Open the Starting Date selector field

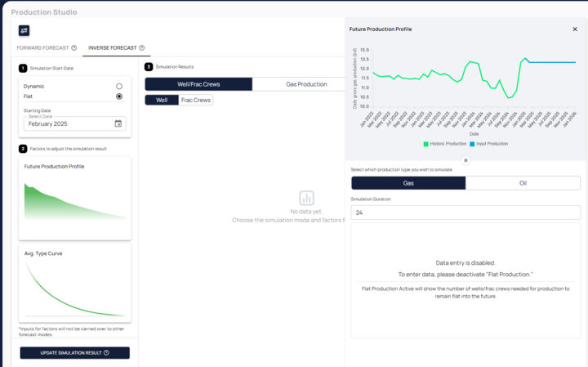click(69, 123)
